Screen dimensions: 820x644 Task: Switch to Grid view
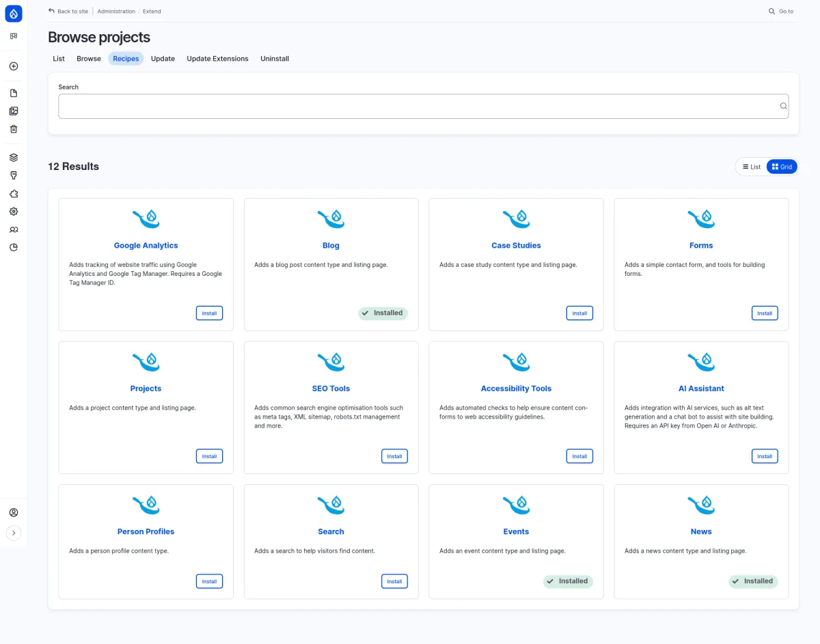782,167
